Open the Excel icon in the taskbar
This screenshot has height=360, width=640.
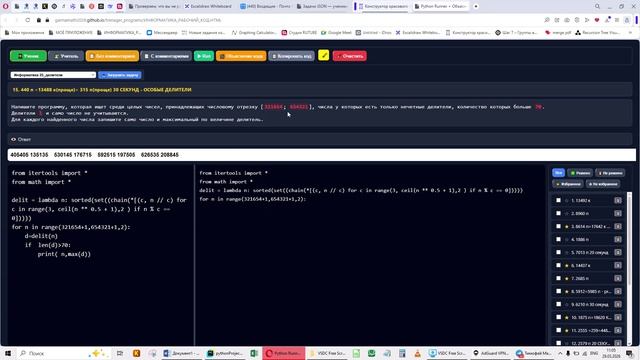(254, 353)
